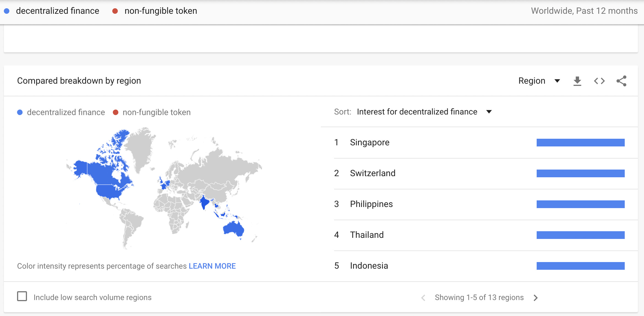This screenshot has width=644, height=316.
Task: Click the blue dot beside decentralized finance header
Action: (x=7, y=11)
